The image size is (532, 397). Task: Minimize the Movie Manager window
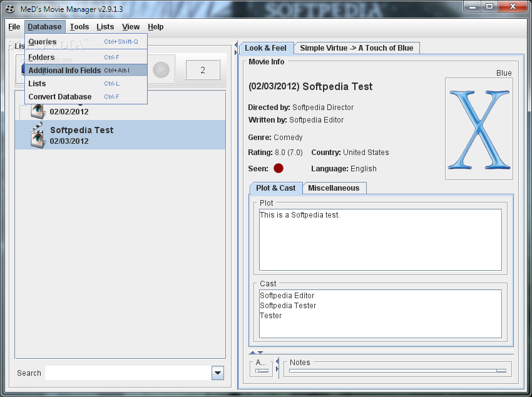click(x=473, y=7)
